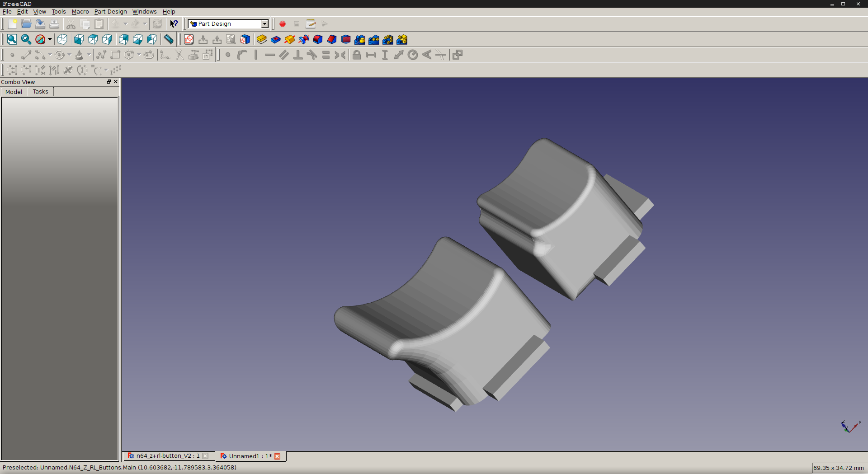The width and height of the screenshot is (868, 474).
Task: Open the Tools menu
Action: pos(59,12)
